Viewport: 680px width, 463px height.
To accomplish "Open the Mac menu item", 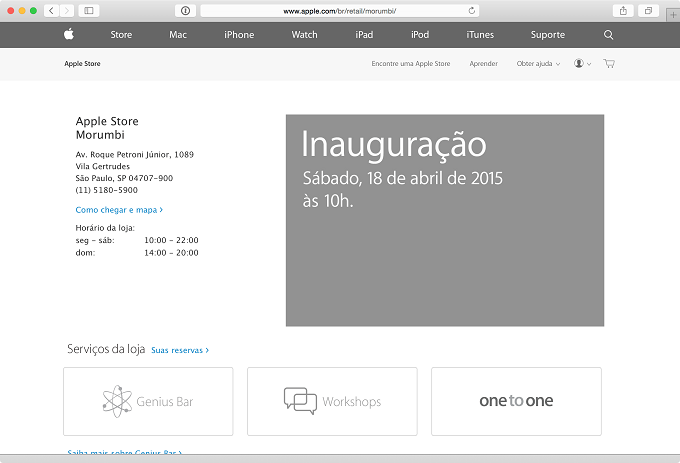I will [178, 35].
